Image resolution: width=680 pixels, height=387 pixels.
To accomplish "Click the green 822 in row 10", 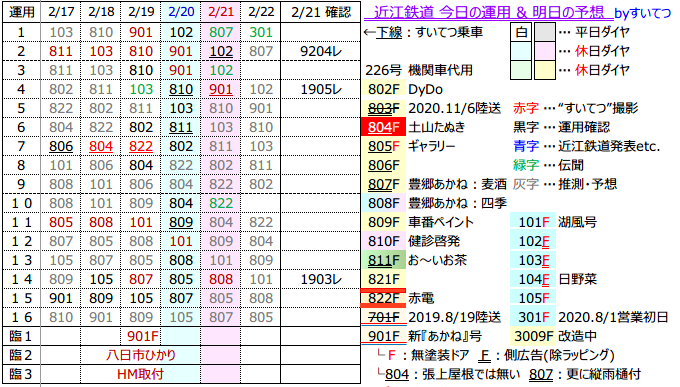I will (x=221, y=203).
